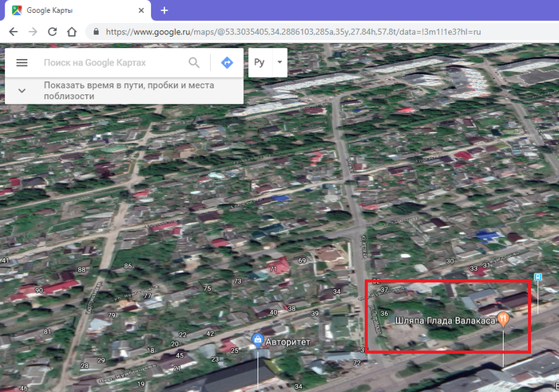Screen dimensions: 559x392
Task: Open the Ру language dropdown
Action: pos(268,62)
